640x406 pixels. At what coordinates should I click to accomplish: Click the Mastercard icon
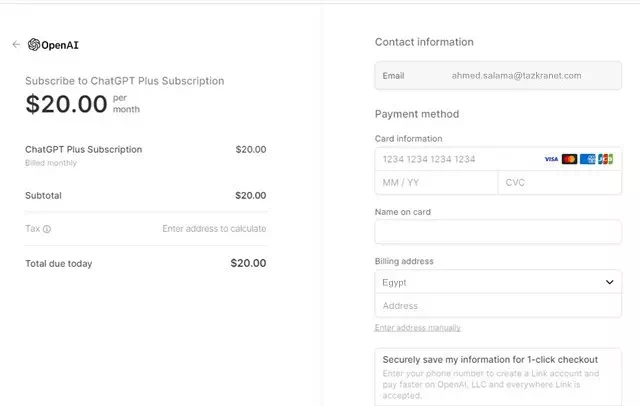[x=569, y=159]
